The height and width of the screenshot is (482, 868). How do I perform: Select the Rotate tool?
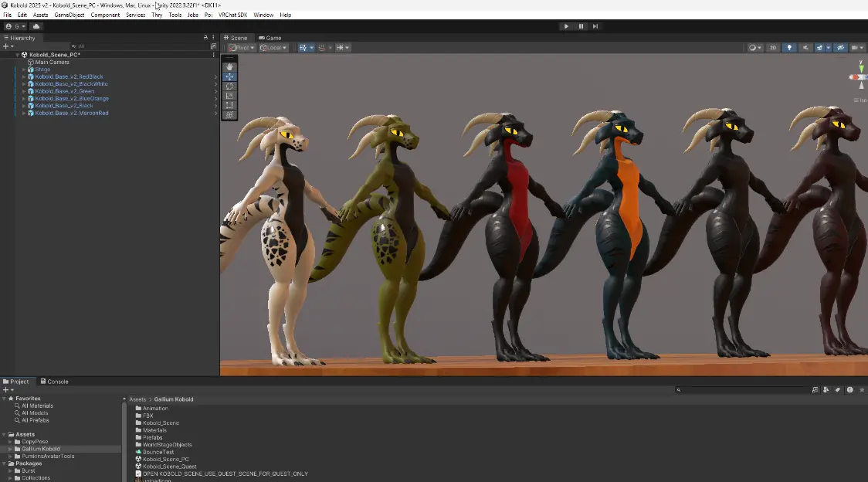pos(229,87)
